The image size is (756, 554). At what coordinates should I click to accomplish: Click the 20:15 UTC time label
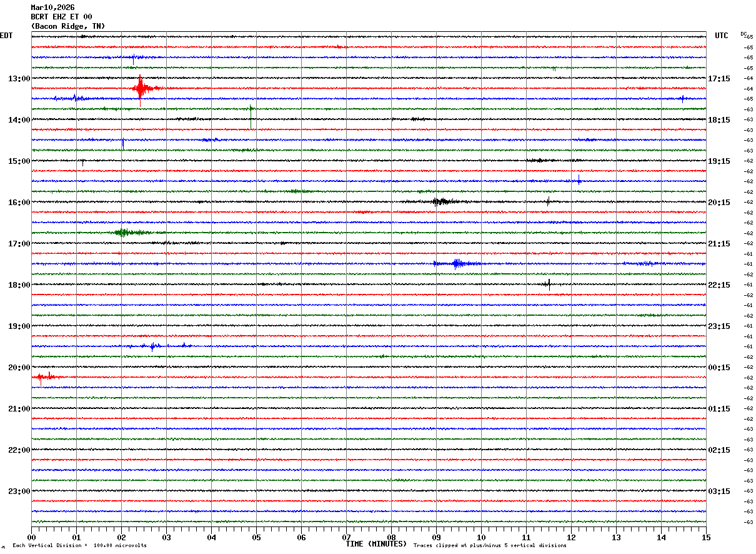(719, 203)
